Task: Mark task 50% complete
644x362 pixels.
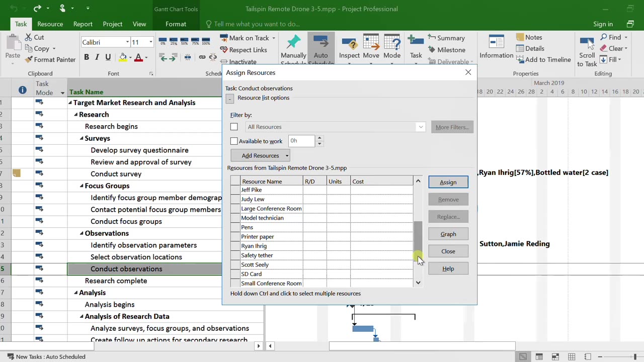Action: (x=184, y=42)
